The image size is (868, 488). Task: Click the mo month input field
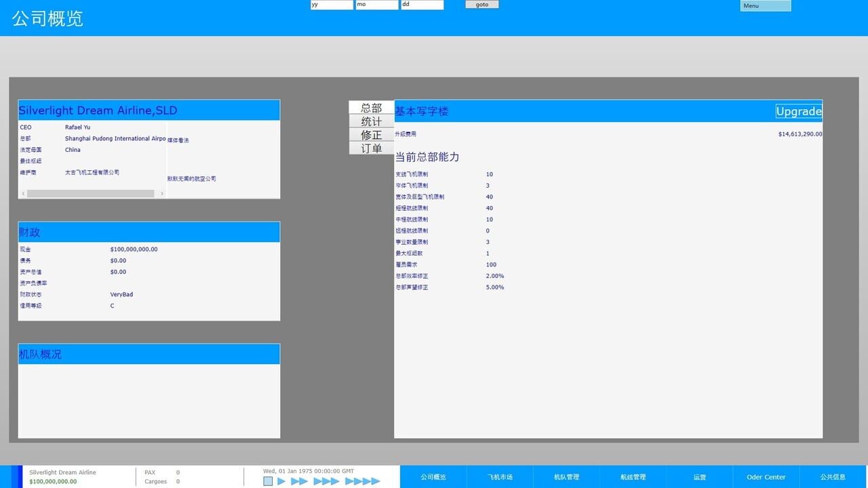click(x=376, y=5)
